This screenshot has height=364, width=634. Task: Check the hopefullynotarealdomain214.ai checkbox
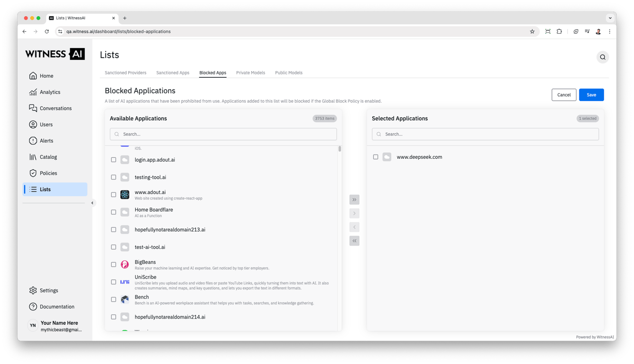click(x=113, y=317)
